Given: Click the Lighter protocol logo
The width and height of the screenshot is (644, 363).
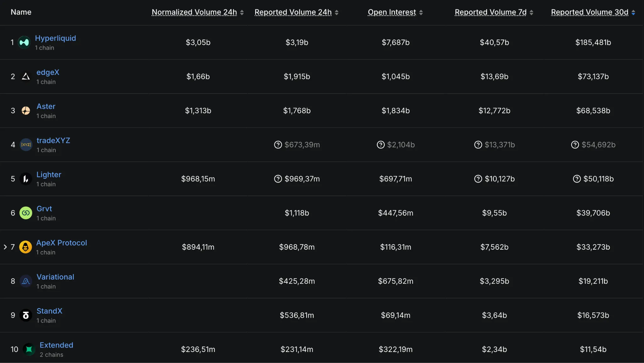Looking at the screenshot, I should [x=25, y=179].
